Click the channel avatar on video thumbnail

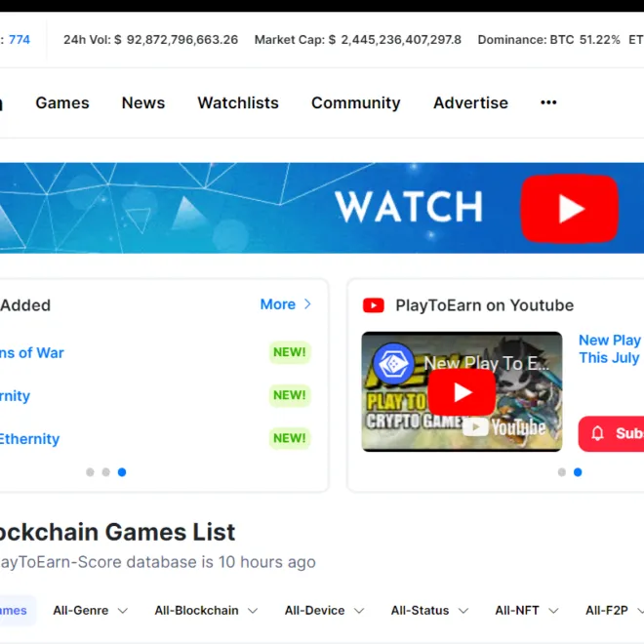(x=394, y=363)
